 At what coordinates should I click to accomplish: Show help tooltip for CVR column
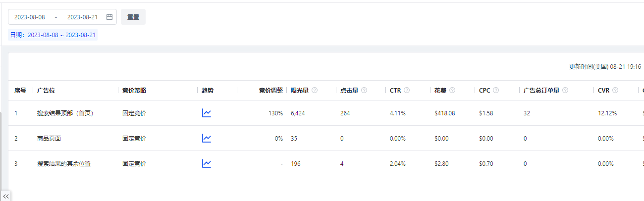(615, 91)
